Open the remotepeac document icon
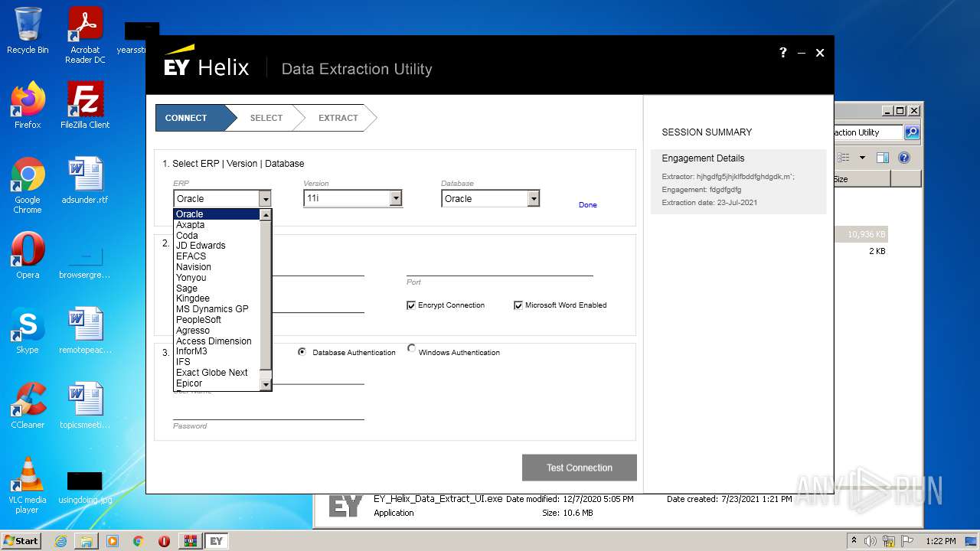This screenshot has height=551, width=980. (85, 331)
